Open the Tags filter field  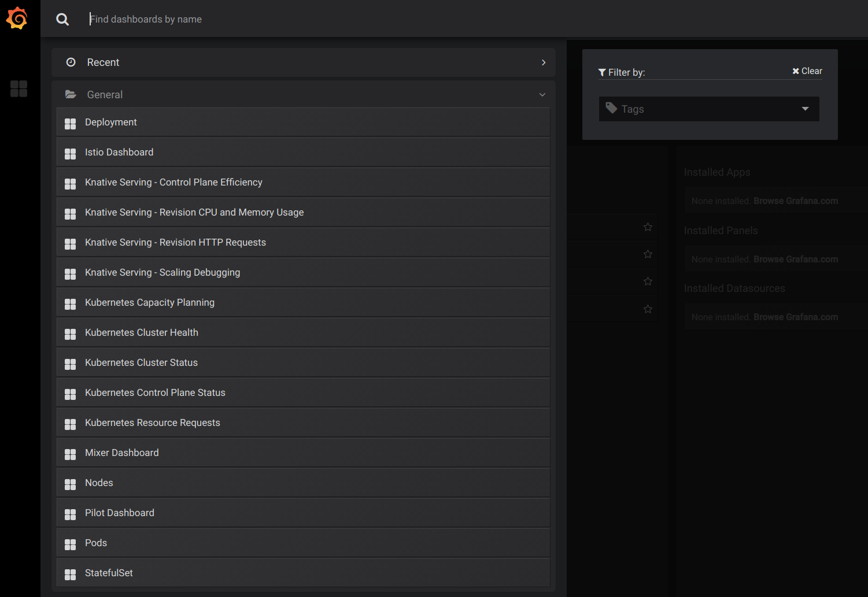click(709, 109)
